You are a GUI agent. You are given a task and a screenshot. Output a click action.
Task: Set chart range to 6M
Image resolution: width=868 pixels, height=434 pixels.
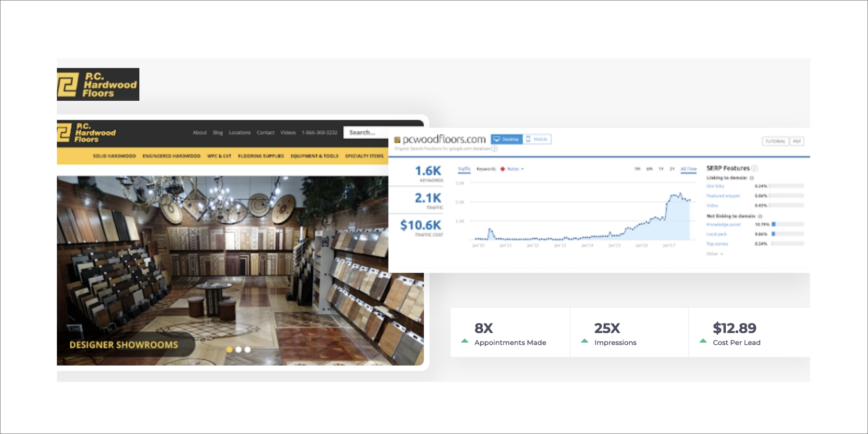(649, 169)
